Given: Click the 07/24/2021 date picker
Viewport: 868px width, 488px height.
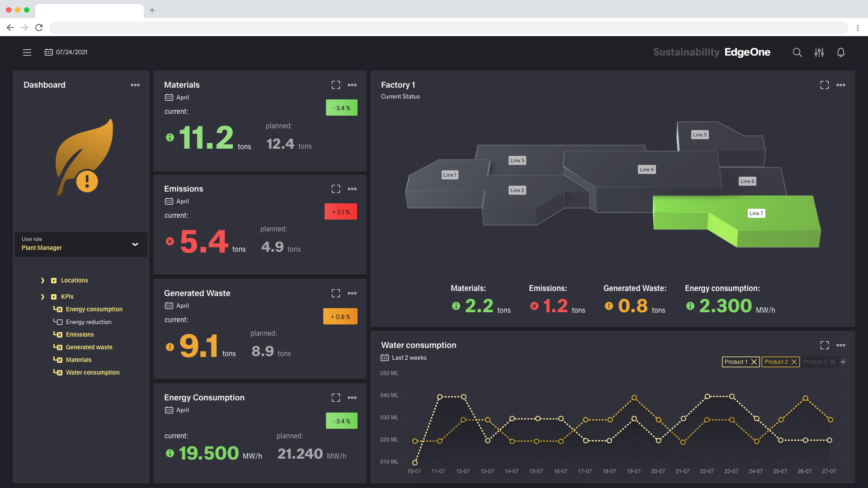Looking at the screenshot, I should point(66,52).
